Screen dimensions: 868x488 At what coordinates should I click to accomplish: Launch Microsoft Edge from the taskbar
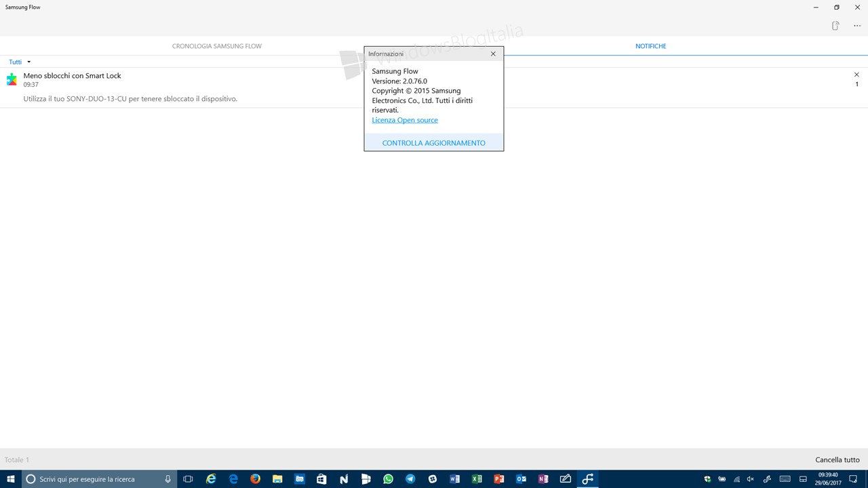[233, 479]
